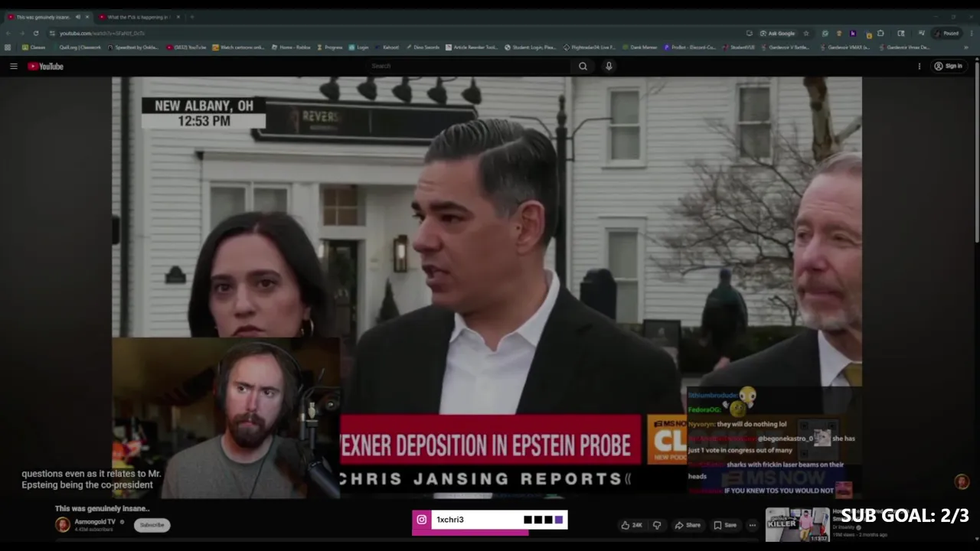Open the Progress bookmark
Screen dimensions: 980x551
(330, 47)
